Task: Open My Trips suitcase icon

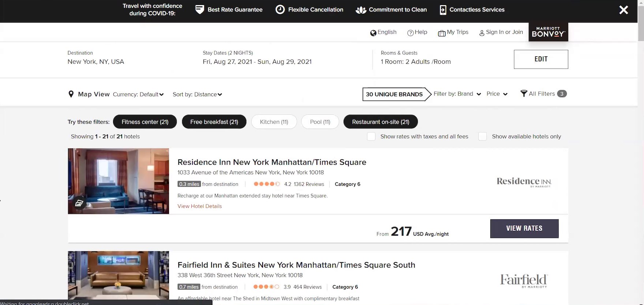Action: tap(442, 33)
